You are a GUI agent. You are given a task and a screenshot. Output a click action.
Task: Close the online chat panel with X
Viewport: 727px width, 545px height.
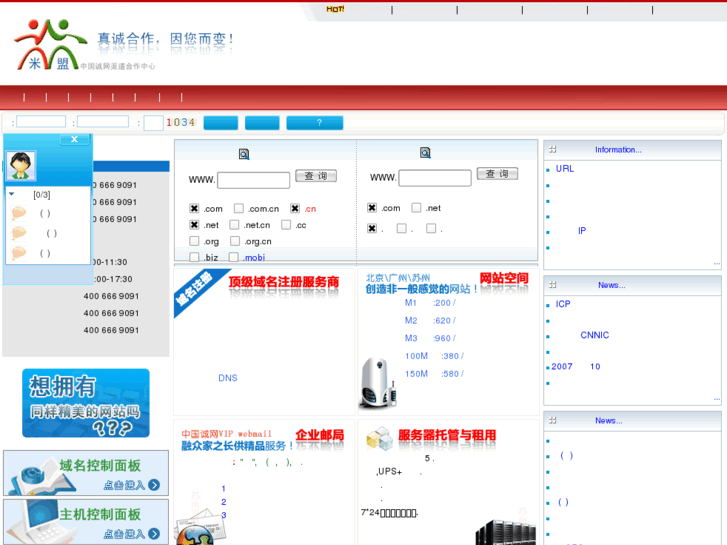tap(74, 139)
